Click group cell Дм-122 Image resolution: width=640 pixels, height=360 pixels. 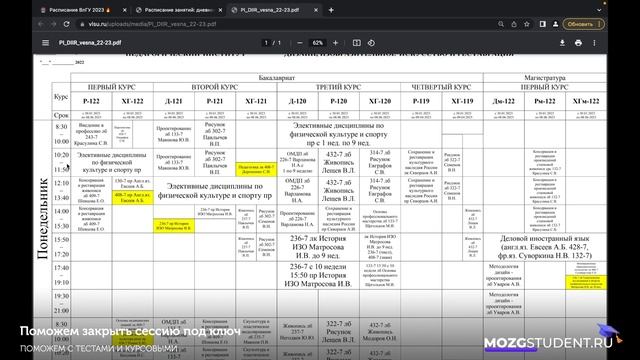[x=504, y=101]
